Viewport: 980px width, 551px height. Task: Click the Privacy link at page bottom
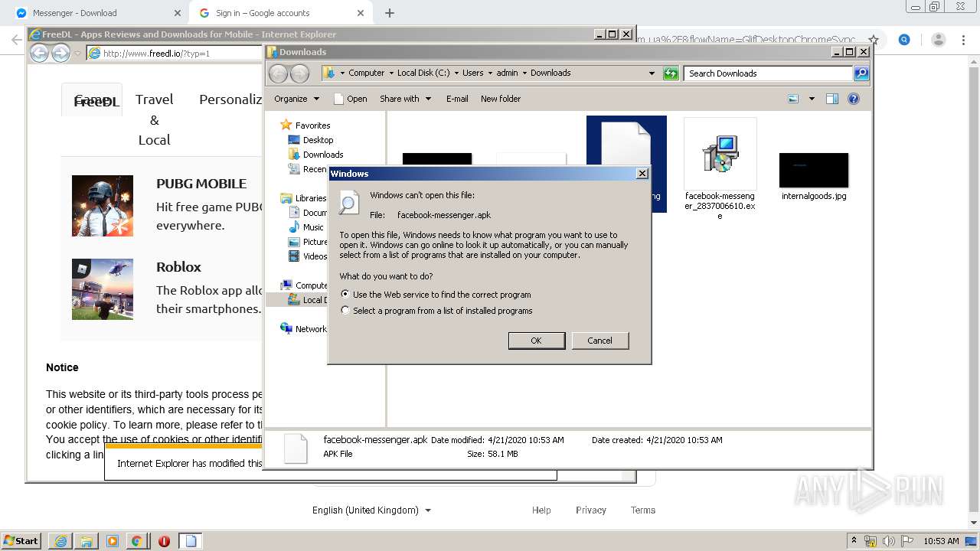point(591,510)
